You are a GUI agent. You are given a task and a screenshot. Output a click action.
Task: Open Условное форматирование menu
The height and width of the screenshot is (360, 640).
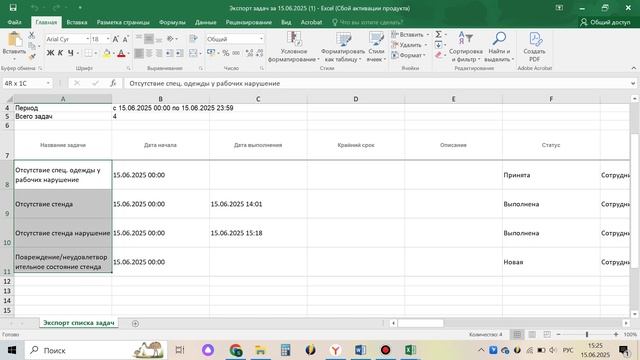(294, 47)
